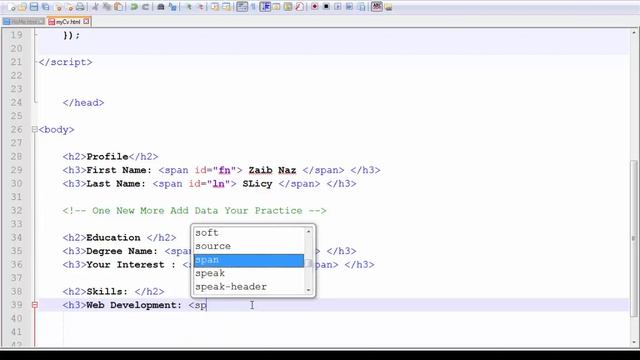640x360 pixels.
Task: Collapse the body tag fold marker
Action: (35, 129)
